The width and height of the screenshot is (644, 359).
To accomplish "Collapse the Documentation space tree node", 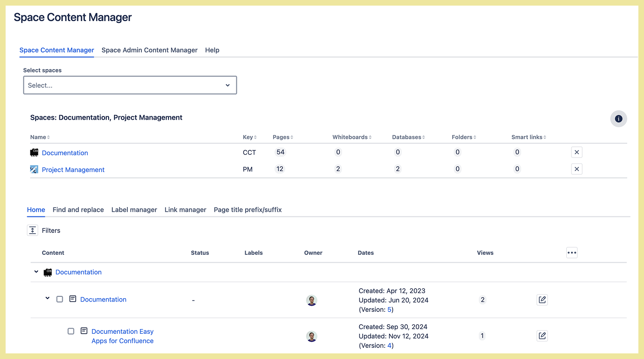I will 37,272.
